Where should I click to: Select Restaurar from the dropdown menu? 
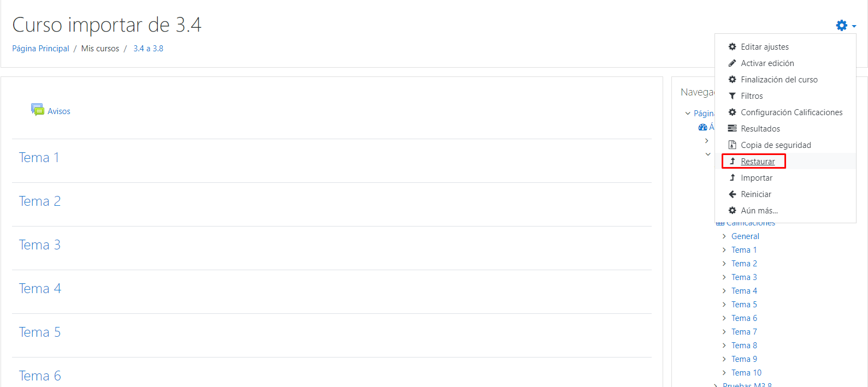(758, 162)
